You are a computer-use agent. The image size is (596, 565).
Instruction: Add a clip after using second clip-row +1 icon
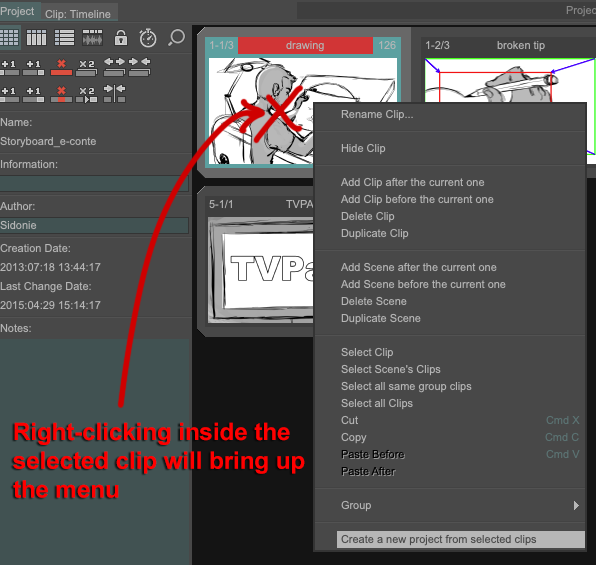point(33,94)
